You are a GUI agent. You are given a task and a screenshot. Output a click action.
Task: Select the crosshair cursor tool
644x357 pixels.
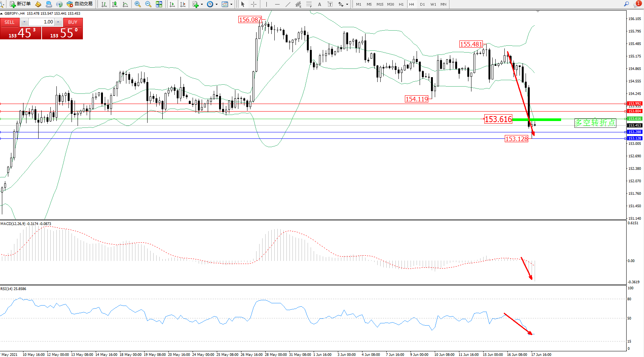pos(254,4)
